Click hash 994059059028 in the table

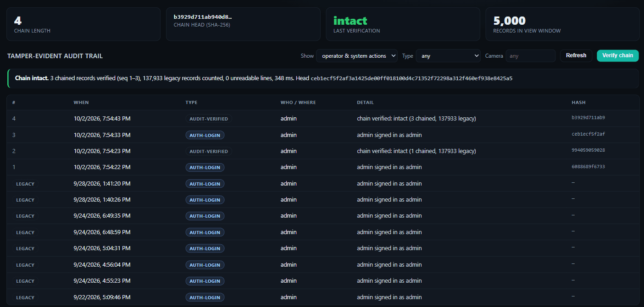coord(588,150)
